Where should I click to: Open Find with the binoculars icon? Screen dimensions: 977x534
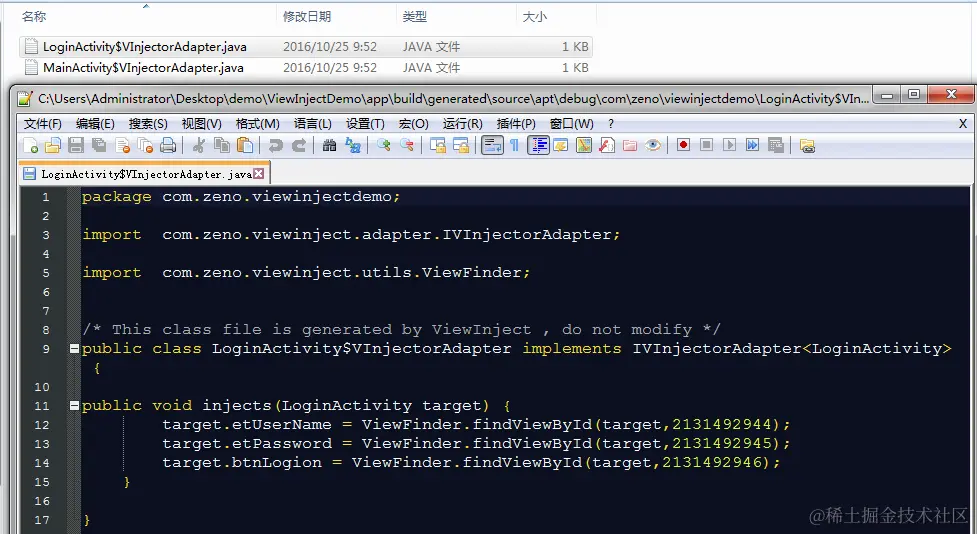coord(330,146)
